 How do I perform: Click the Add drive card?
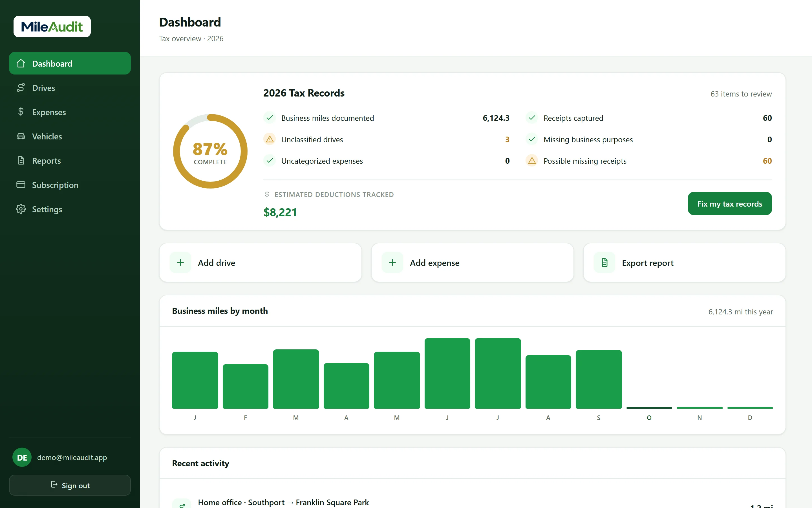tap(261, 262)
